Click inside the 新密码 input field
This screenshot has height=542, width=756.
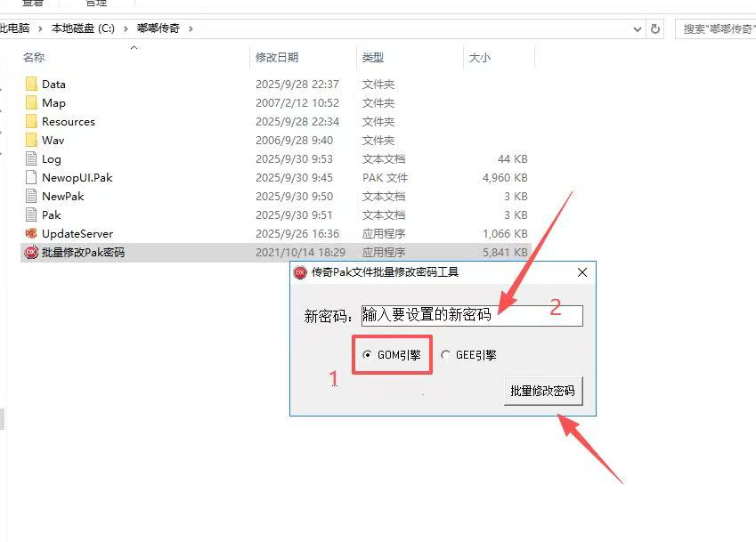click(472, 315)
